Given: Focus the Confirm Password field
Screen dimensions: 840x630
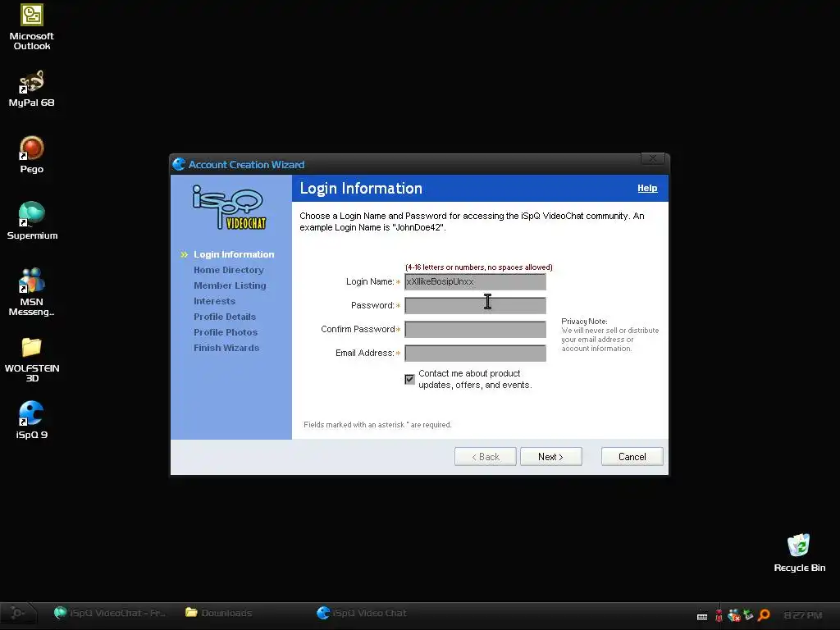Looking at the screenshot, I should click(475, 329).
